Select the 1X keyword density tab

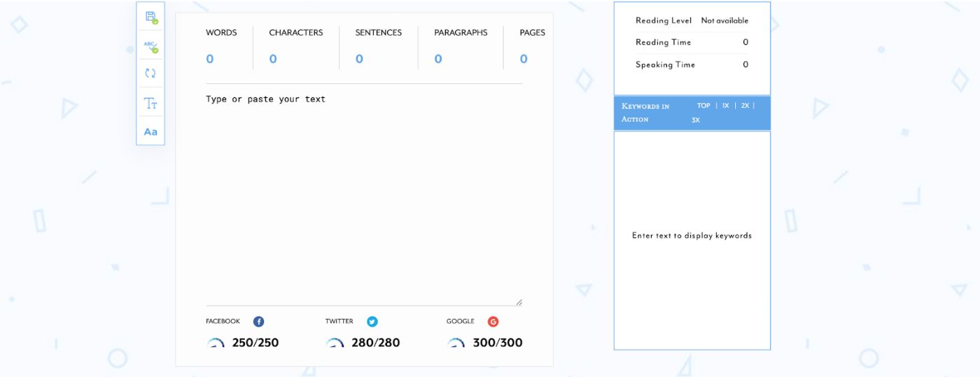click(x=726, y=106)
